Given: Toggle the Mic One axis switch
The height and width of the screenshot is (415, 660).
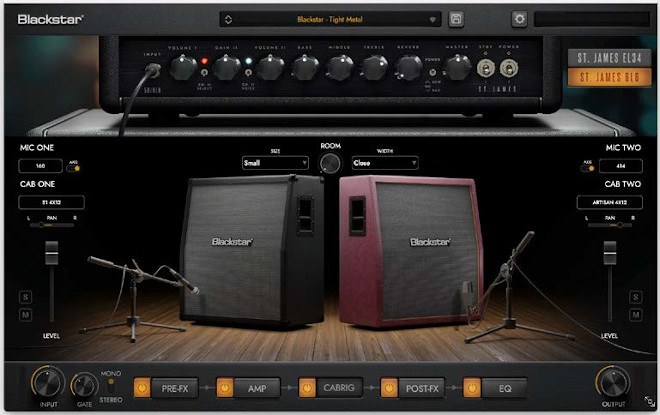Looking at the screenshot, I should pos(73,165).
